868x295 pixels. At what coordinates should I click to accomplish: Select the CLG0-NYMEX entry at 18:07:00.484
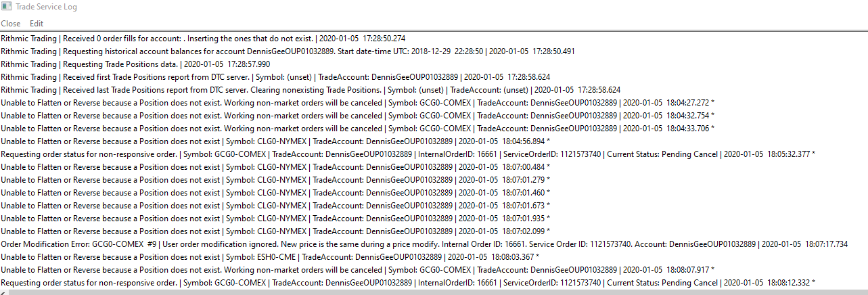271,167
